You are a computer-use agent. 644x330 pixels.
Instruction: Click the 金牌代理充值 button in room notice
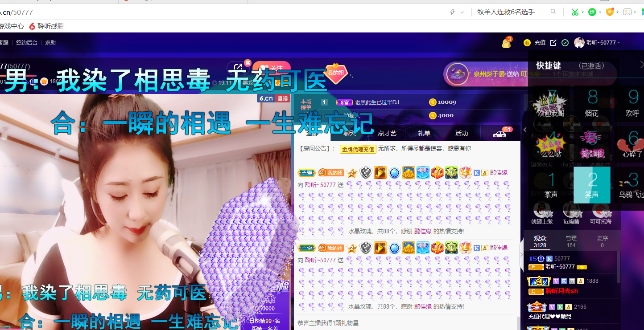click(x=358, y=149)
